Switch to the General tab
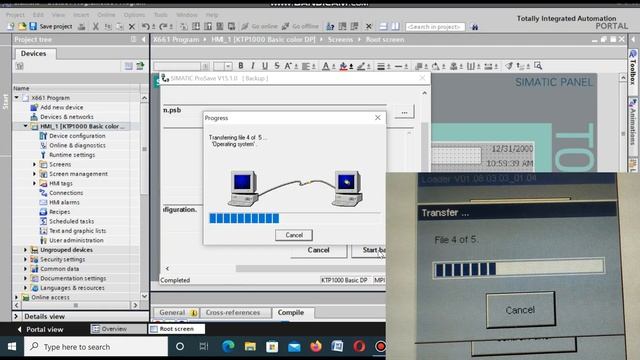 [178, 313]
